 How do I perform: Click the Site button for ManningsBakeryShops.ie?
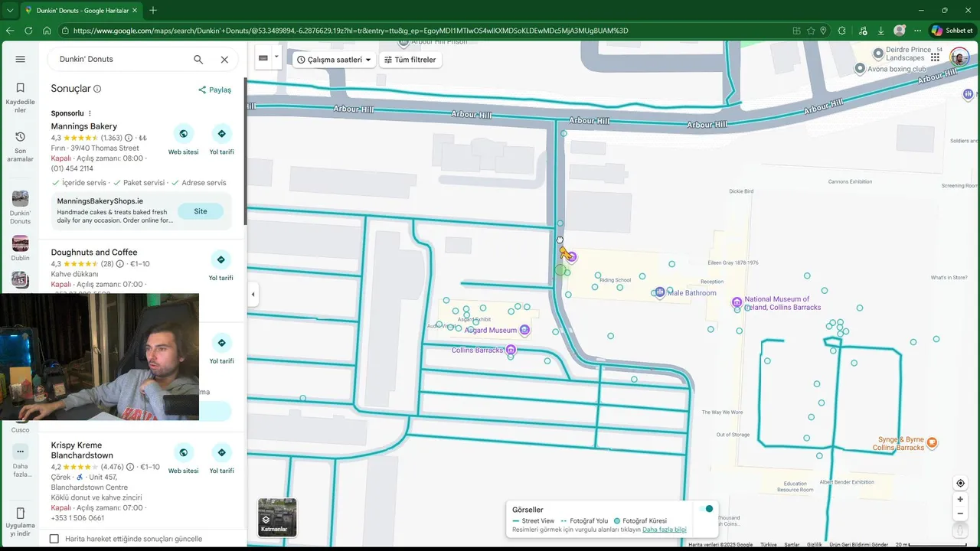[x=201, y=211]
